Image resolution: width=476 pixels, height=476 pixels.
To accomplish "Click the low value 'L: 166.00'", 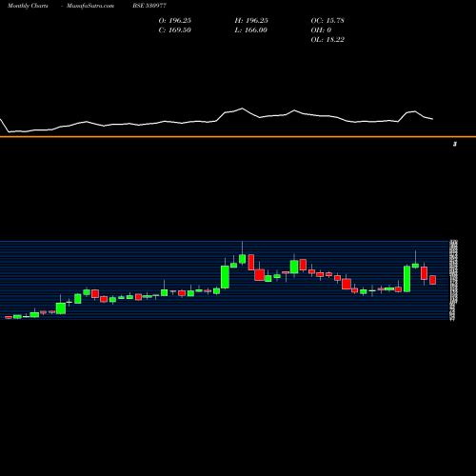I will click(x=250, y=30).
